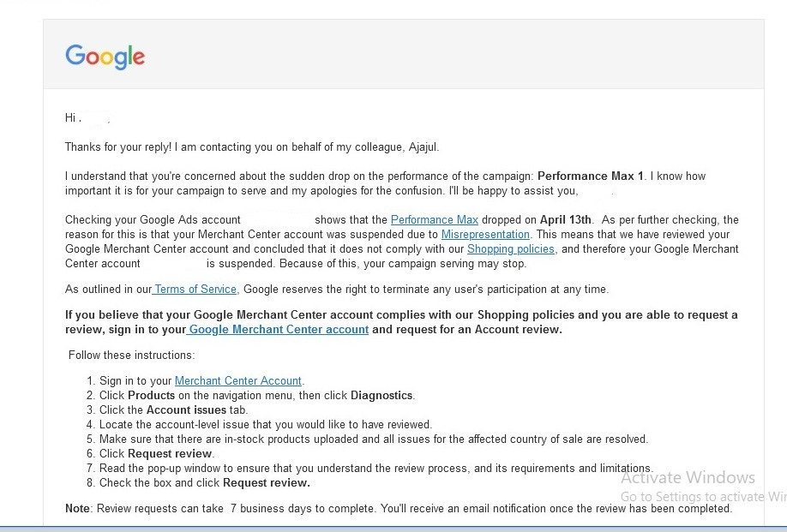Screen dimensions: 787x532
Task: Click the bold word 'Products' in step 2
Action: (x=151, y=395)
